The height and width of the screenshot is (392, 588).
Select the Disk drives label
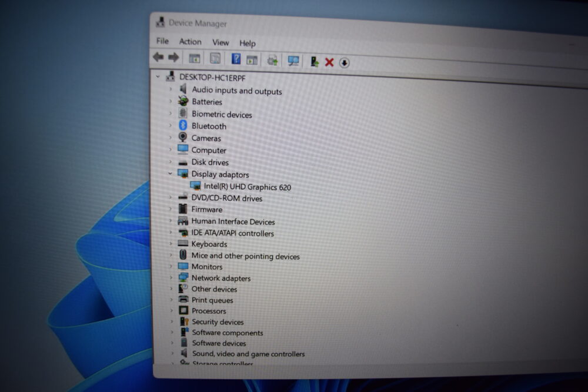(x=210, y=162)
